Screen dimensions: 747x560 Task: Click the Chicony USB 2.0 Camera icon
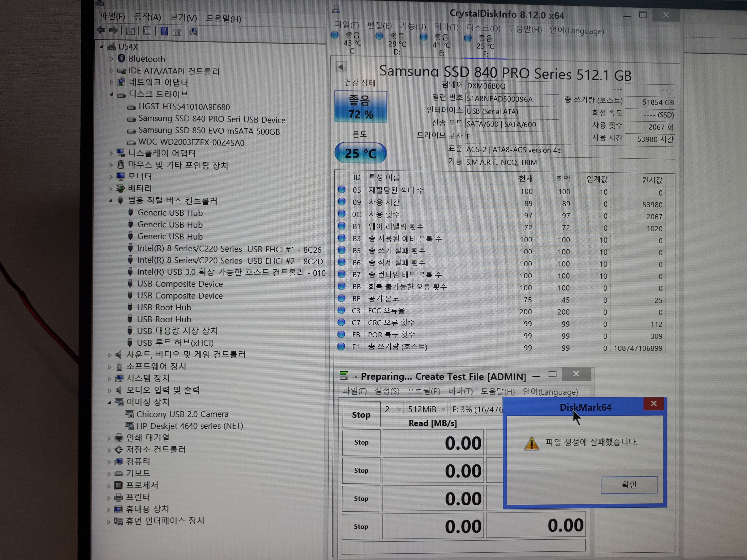pos(129,414)
